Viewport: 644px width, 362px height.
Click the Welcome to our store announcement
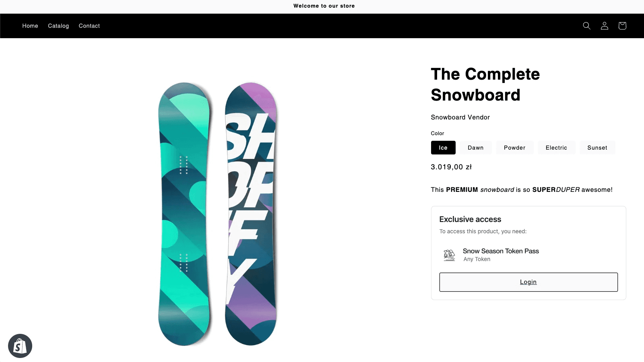pyautogui.click(x=324, y=6)
